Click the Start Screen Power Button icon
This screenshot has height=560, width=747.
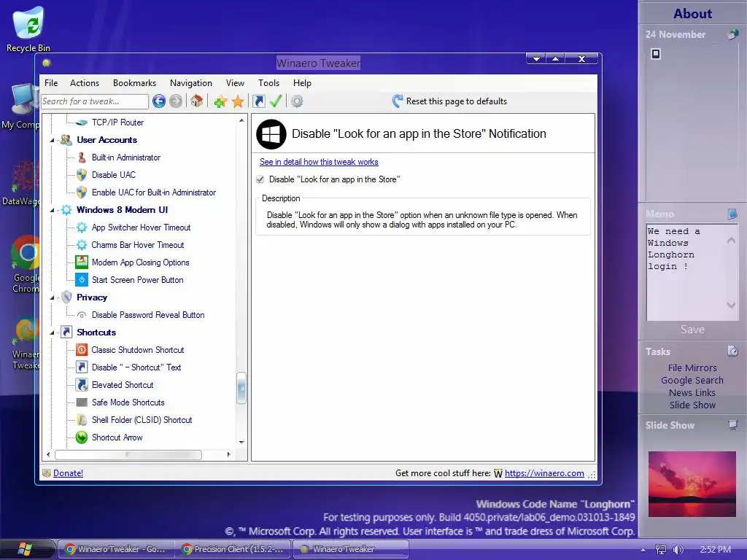82,280
